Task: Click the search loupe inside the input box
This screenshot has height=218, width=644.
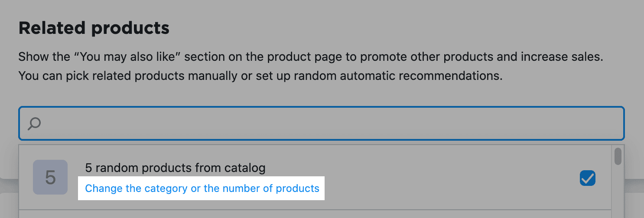Action: (x=34, y=124)
